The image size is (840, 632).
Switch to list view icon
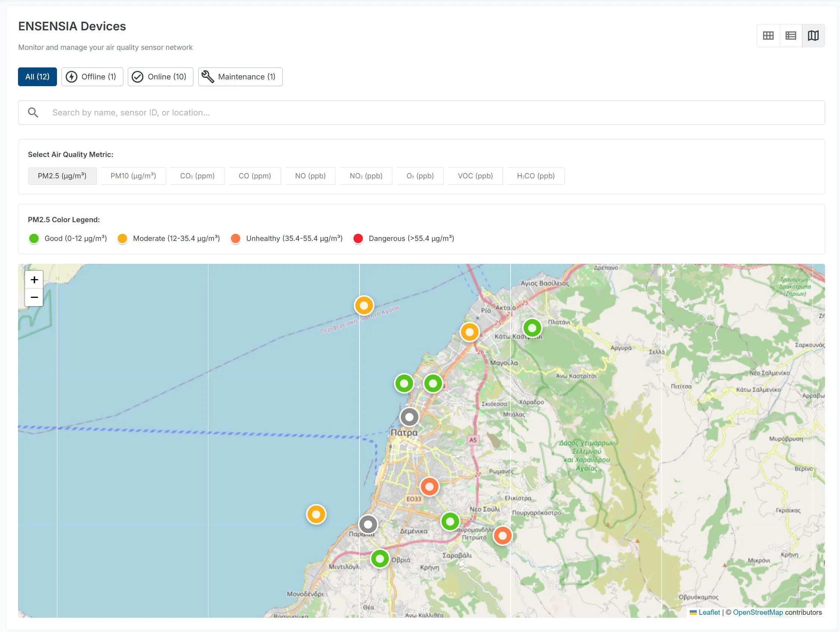coord(791,36)
